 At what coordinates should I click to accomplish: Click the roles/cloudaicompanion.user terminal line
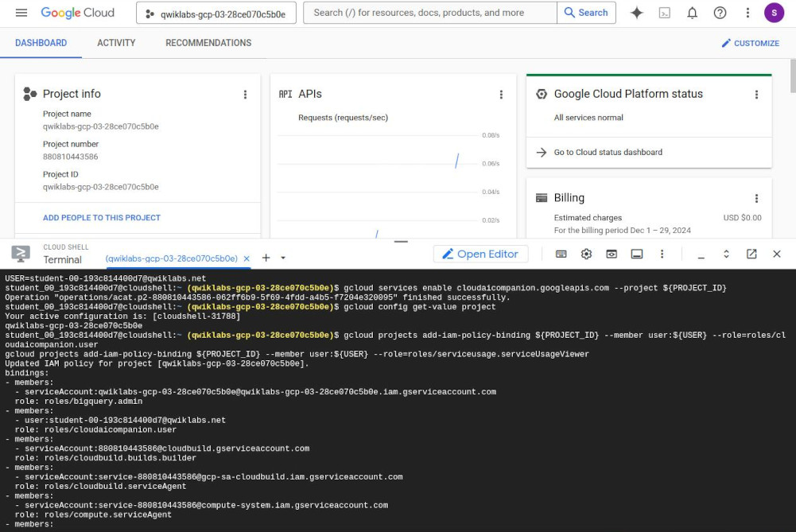pyautogui.click(x=95, y=430)
